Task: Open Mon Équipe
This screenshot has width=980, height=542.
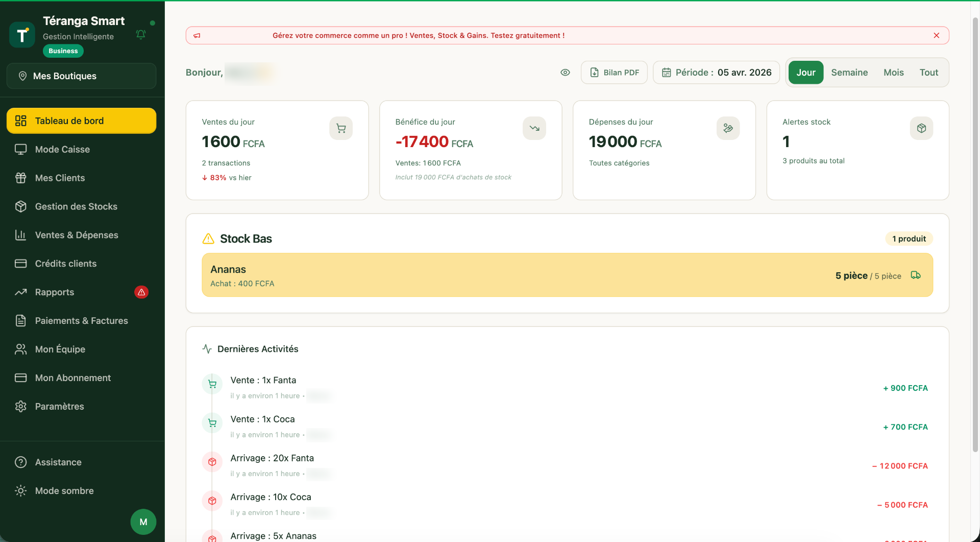Action: 82,349
